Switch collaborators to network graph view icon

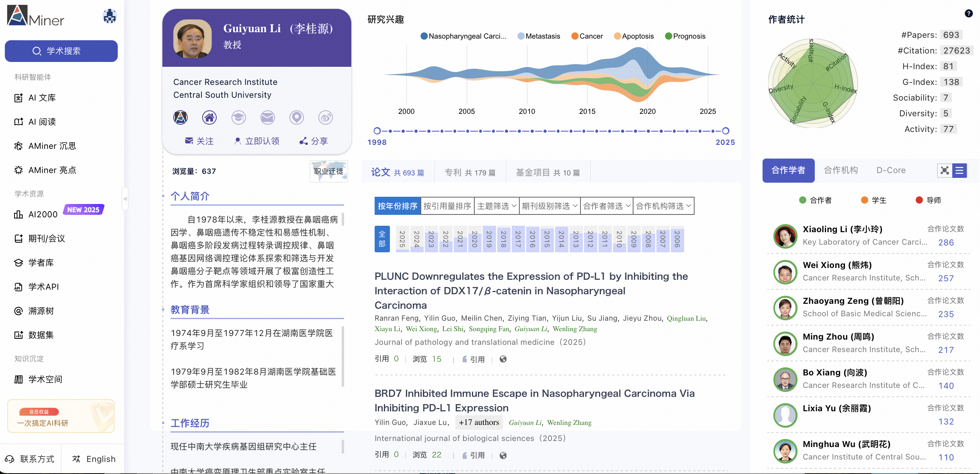pos(945,171)
